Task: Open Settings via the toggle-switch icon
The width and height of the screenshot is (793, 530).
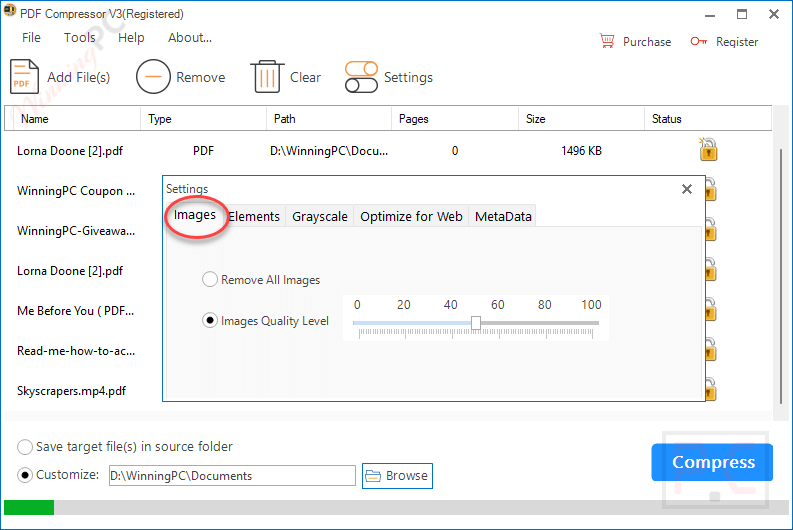Action: 361,77
